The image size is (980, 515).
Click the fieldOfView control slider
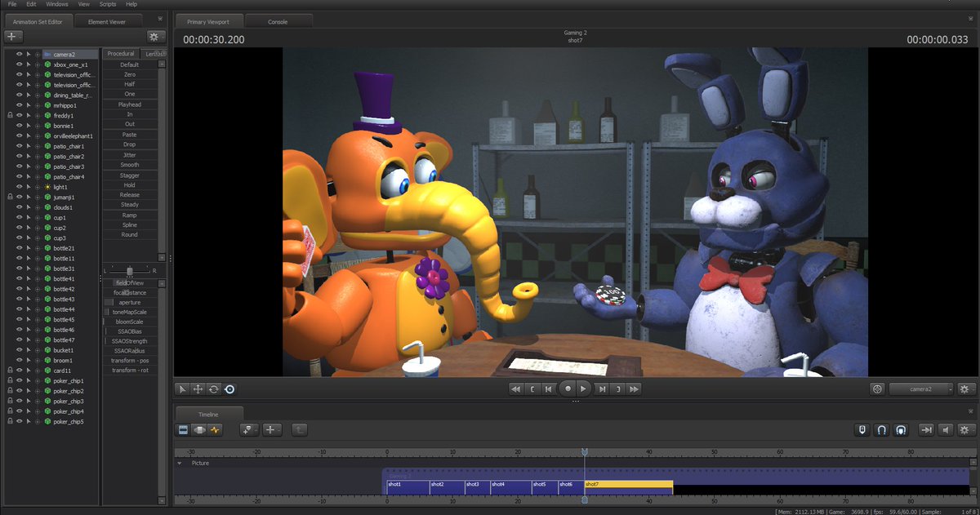coord(129,282)
